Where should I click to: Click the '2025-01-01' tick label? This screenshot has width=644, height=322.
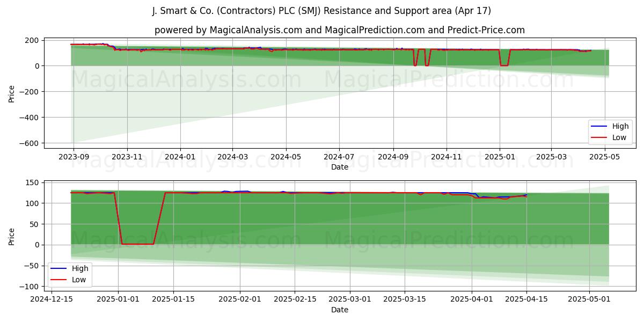click(119, 298)
